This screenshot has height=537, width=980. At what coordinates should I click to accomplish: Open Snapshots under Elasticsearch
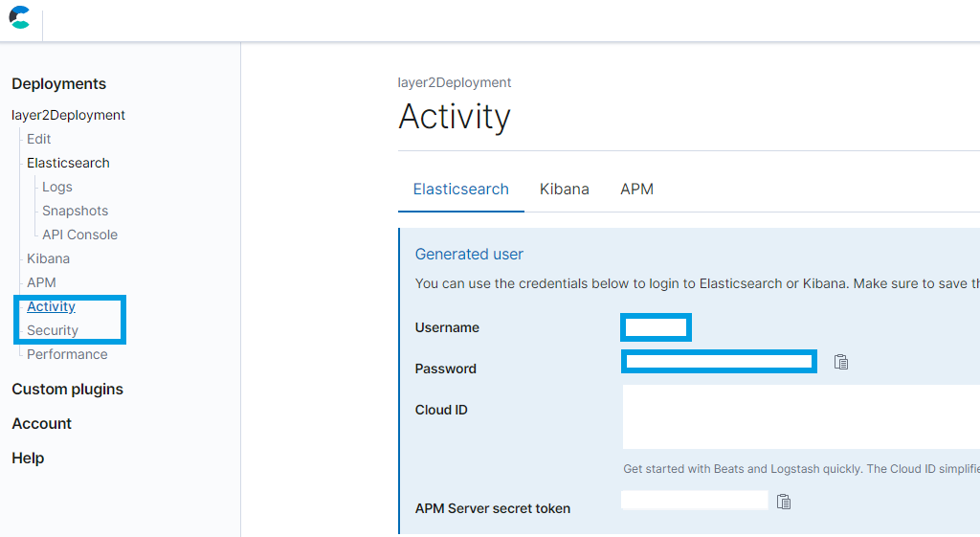[75, 211]
